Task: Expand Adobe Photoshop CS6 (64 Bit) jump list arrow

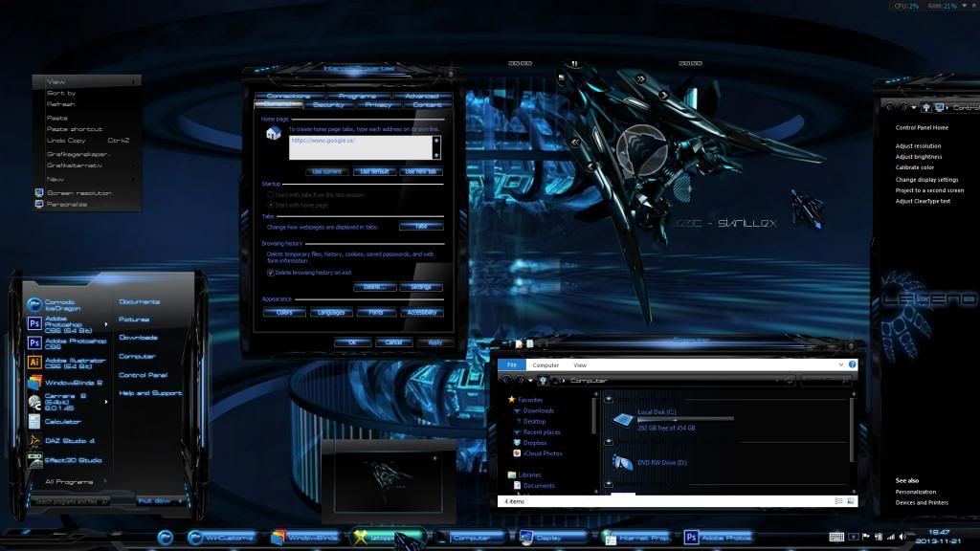Action: (105, 324)
